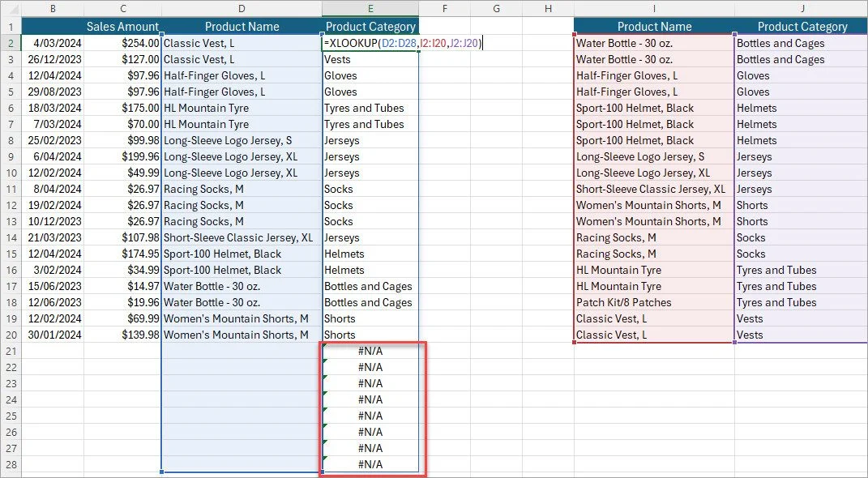Click the $34.99 sales amount
Viewport: 868px width, 478px height.
click(x=123, y=270)
